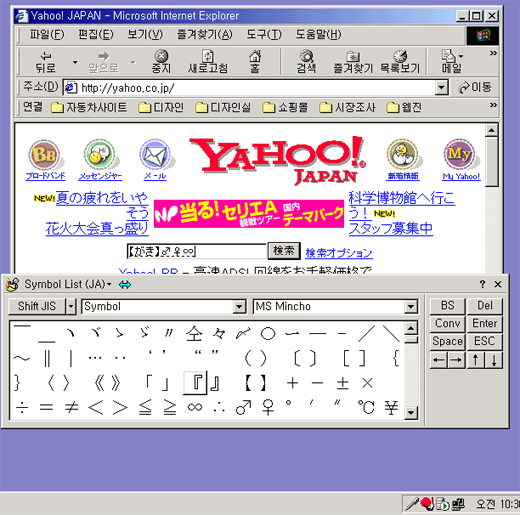
Task: Click the BS backspace button
Action: coord(447,306)
